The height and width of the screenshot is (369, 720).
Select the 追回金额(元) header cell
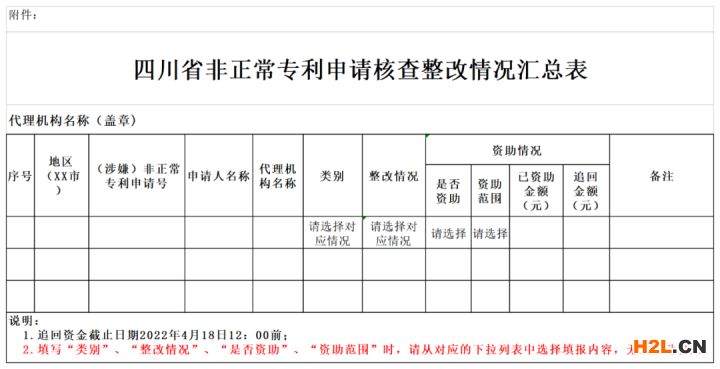pos(586,190)
